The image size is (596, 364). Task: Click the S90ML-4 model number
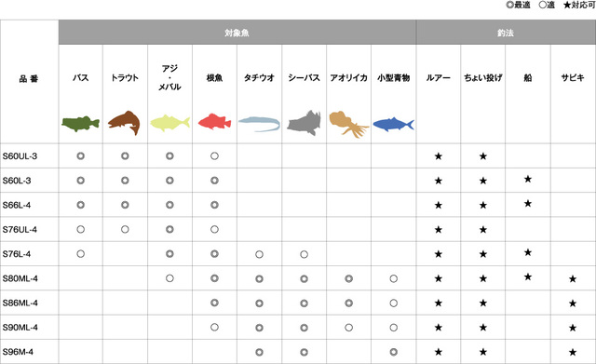coord(20,327)
